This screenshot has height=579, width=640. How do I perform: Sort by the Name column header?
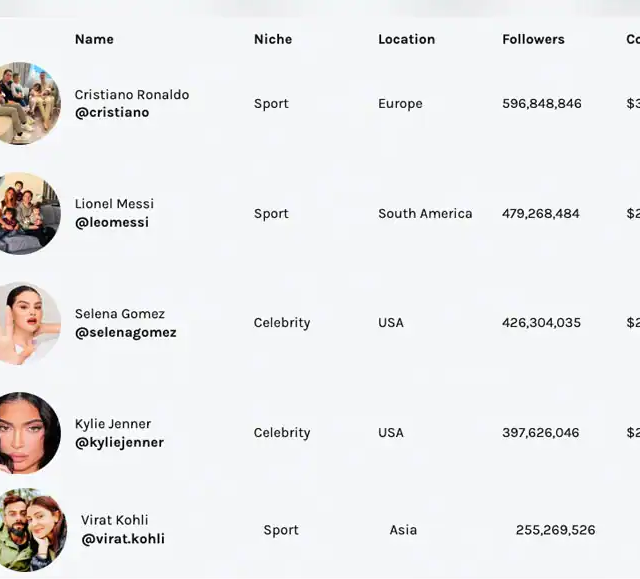point(94,39)
